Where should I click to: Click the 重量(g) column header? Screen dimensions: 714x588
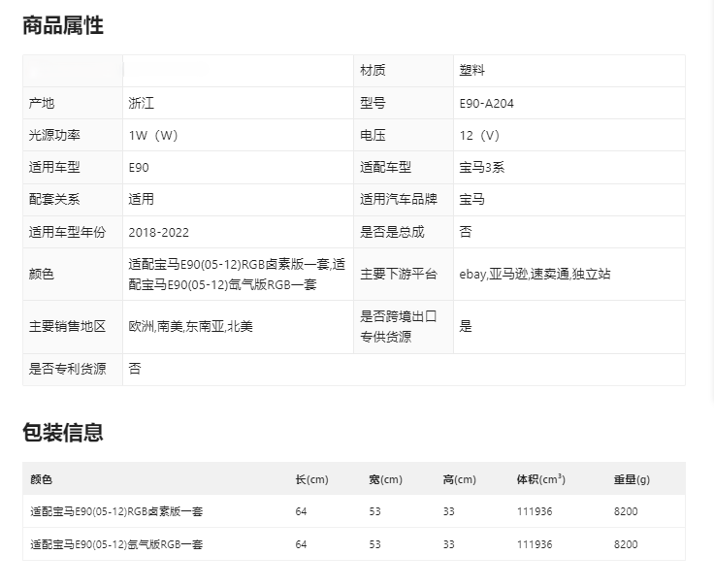pyautogui.click(x=632, y=479)
